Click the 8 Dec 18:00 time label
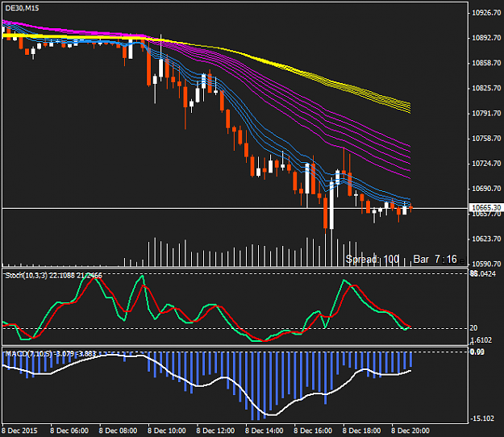The height and width of the screenshot is (437, 504). click(x=361, y=431)
